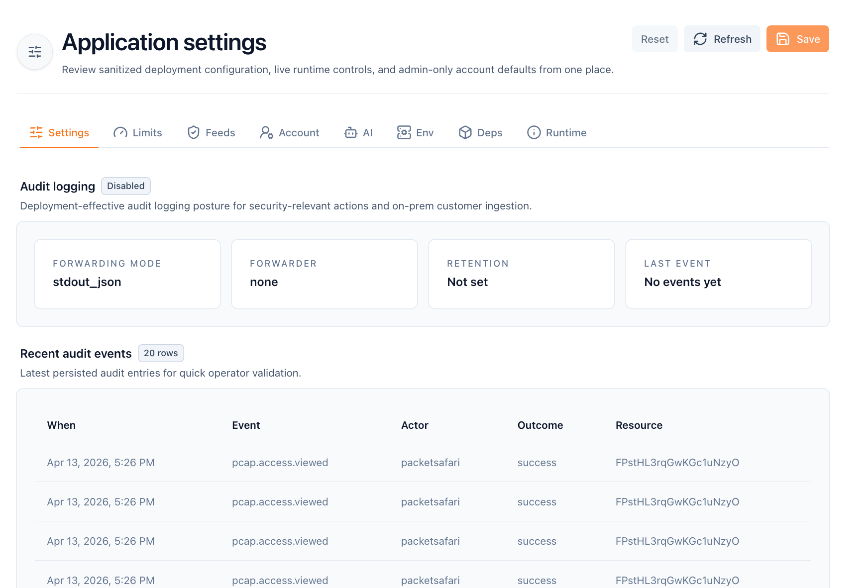The image size is (868, 588).
Task: Click the third row success outcome
Action: [x=537, y=541]
